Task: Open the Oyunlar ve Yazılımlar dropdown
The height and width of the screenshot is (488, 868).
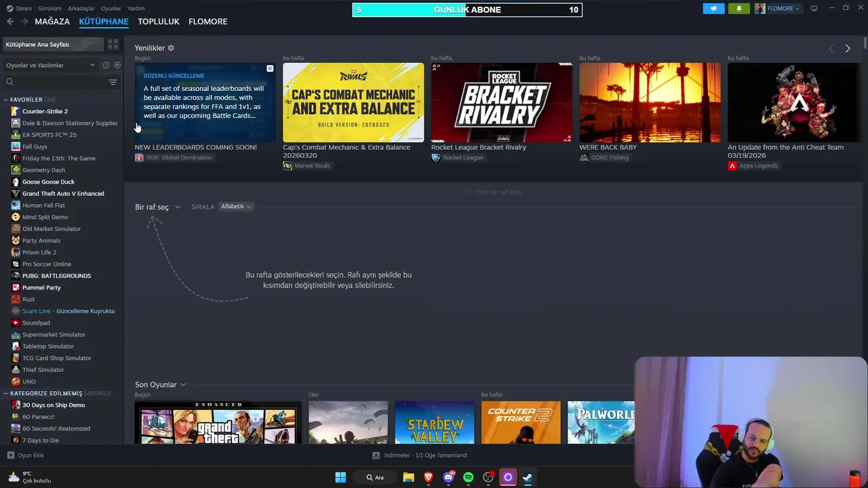Action: pyautogui.click(x=50, y=65)
